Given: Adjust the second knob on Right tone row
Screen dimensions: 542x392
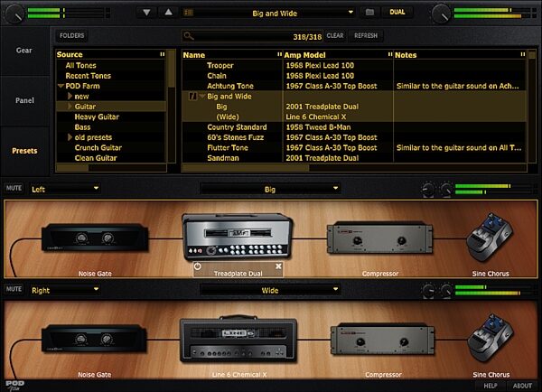Looking at the screenshot, I should [x=446, y=290].
